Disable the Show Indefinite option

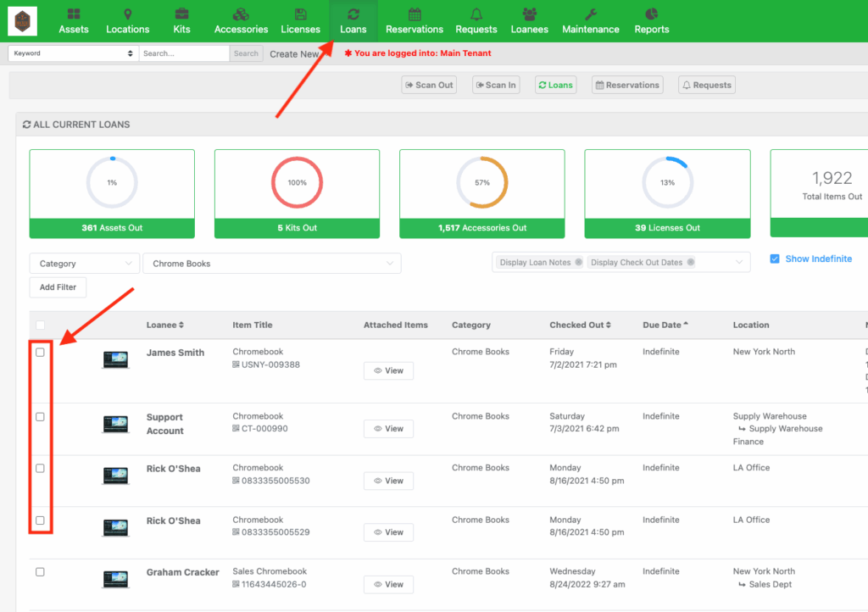coord(774,259)
